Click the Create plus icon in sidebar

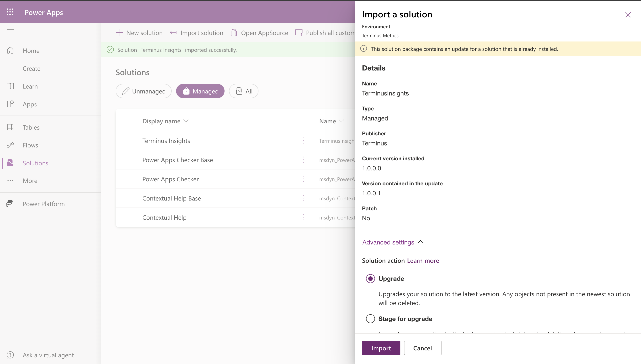tap(10, 68)
